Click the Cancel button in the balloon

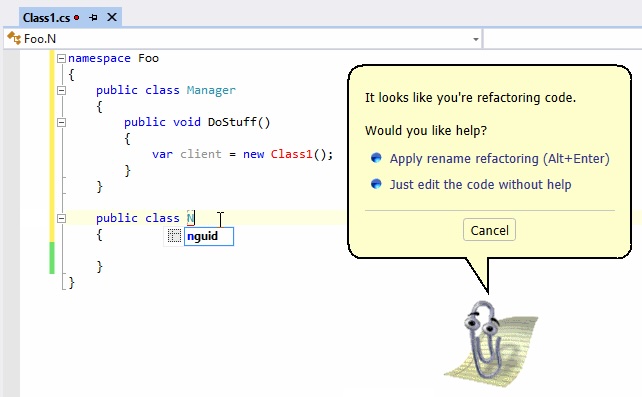(489, 230)
